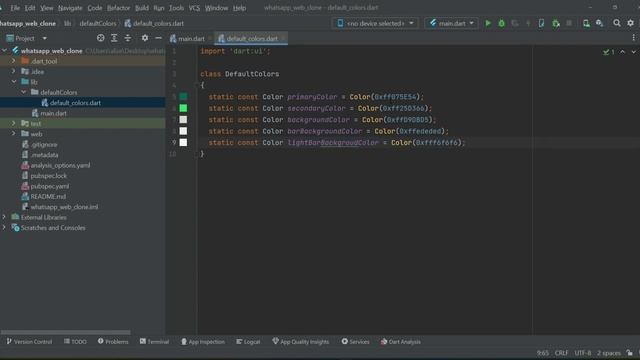Expand External Libraries node
Image resolution: width=640 pixels, height=360 pixels.
[4, 217]
